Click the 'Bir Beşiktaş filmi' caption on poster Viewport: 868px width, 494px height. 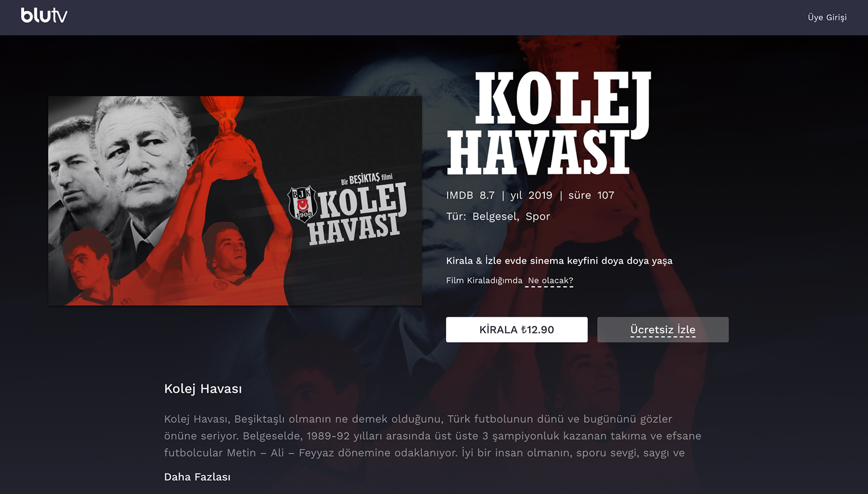(367, 179)
